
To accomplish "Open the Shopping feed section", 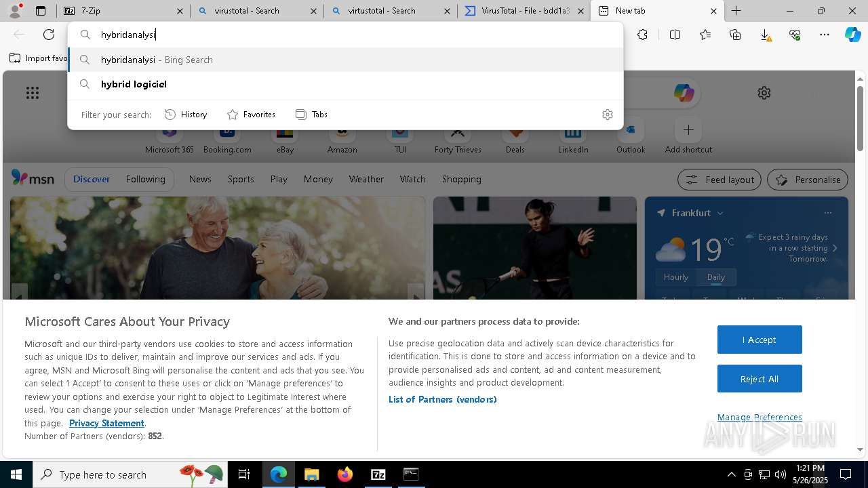I will click(462, 179).
